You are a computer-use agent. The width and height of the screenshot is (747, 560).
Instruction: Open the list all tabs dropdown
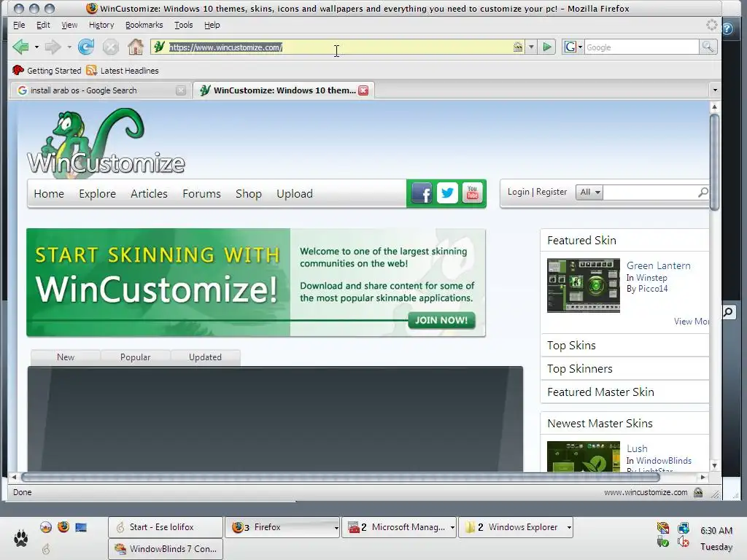715,90
